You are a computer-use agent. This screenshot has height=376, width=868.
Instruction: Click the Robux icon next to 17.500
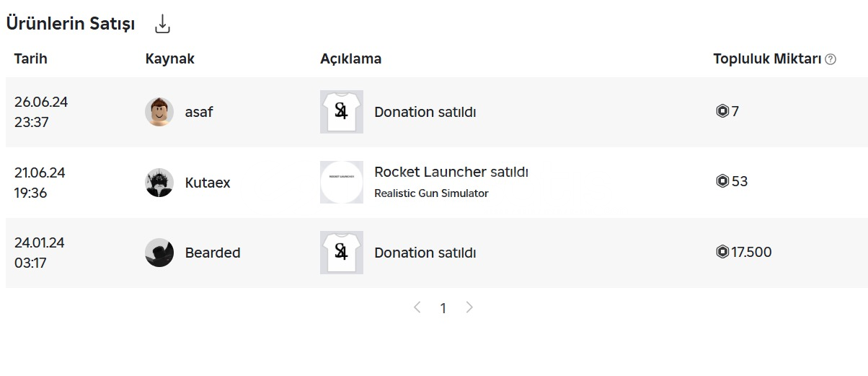tap(722, 252)
